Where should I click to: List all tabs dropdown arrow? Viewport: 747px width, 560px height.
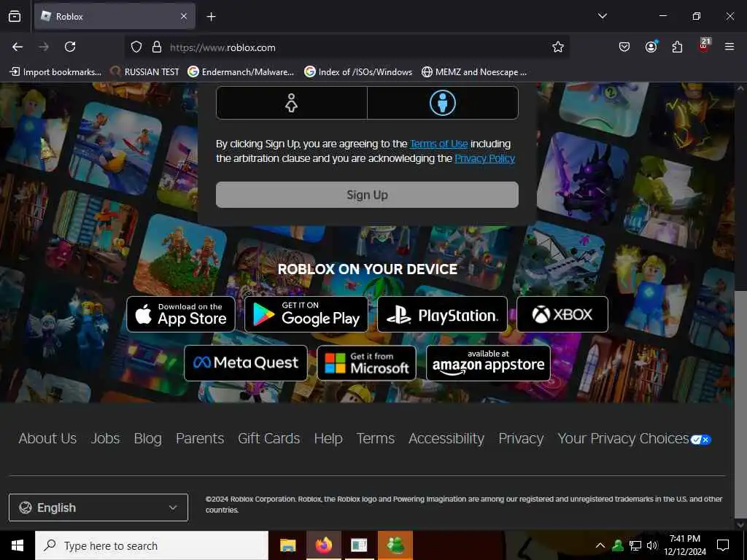[x=603, y=16]
